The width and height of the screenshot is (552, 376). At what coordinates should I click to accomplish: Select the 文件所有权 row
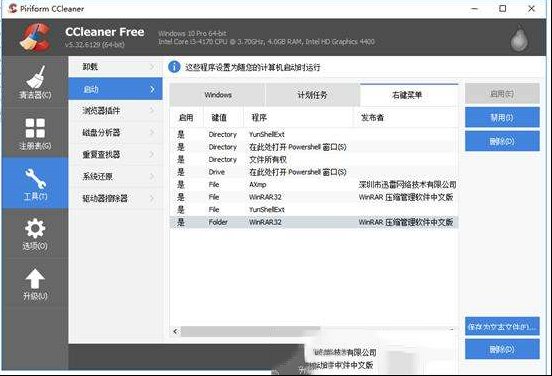point(314,159)
